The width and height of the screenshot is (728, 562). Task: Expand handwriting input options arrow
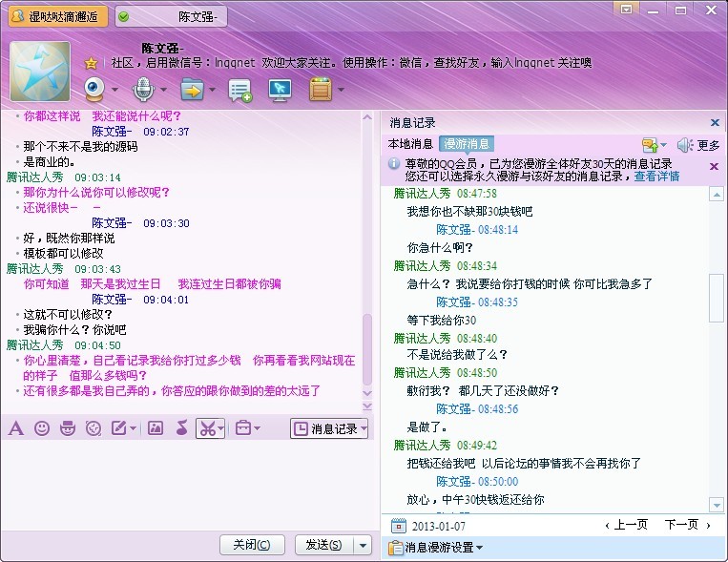[133, 428]
